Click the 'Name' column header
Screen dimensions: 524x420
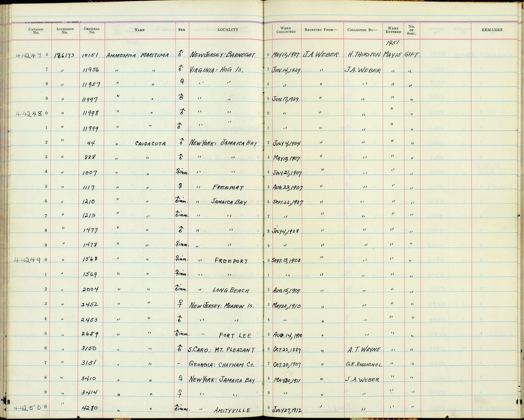[x=140, y=30]
